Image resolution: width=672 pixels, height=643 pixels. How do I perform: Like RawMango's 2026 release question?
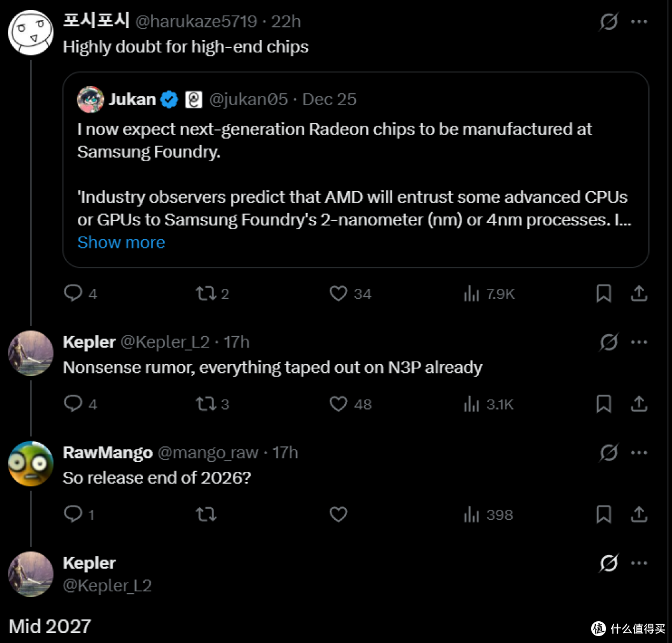tap(338, 514)
